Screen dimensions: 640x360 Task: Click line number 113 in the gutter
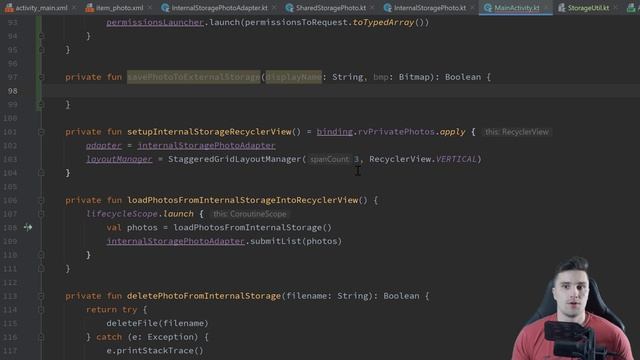[x=11, y=296]
